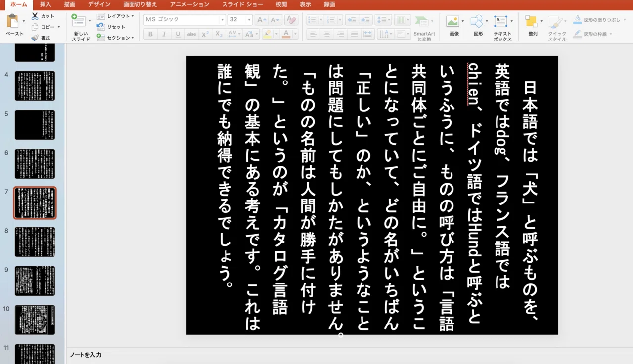
Task: Switch to the 挿入 (Insert) tab
Action: click(x=45, y=4)
